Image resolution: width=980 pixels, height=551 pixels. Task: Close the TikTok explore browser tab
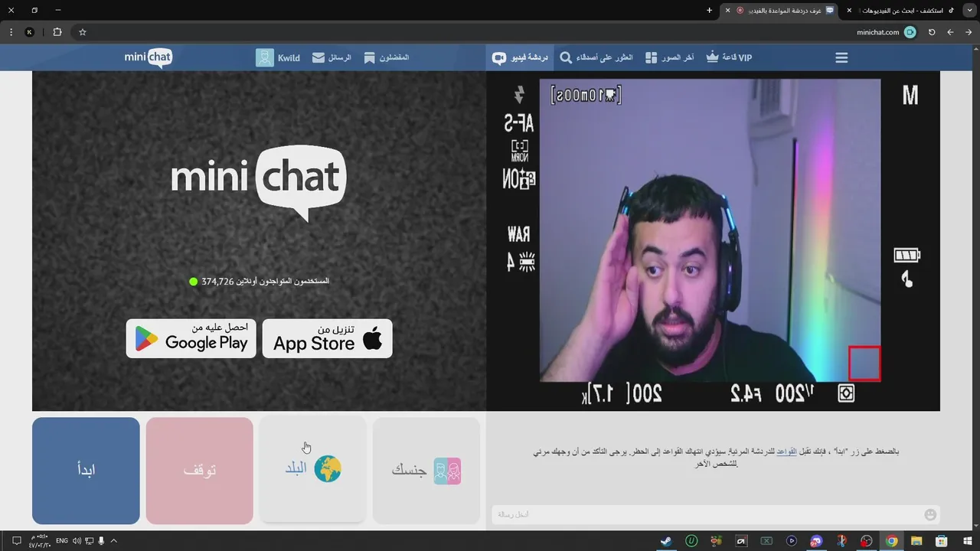[848, 10]
